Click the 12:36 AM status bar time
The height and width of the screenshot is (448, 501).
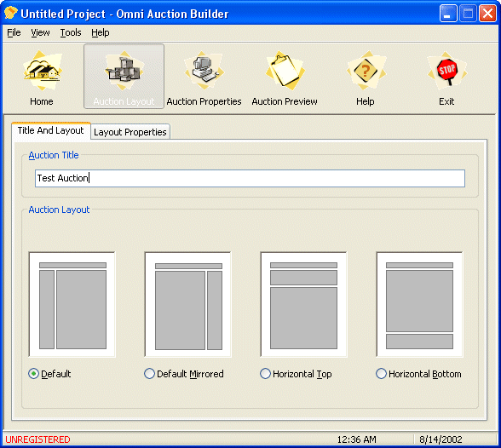click(356, 439)
